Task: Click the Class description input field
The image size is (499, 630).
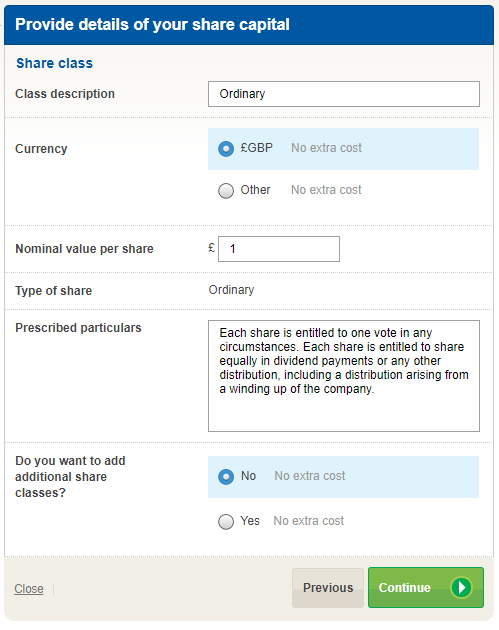Action: [x=344, y=94]
